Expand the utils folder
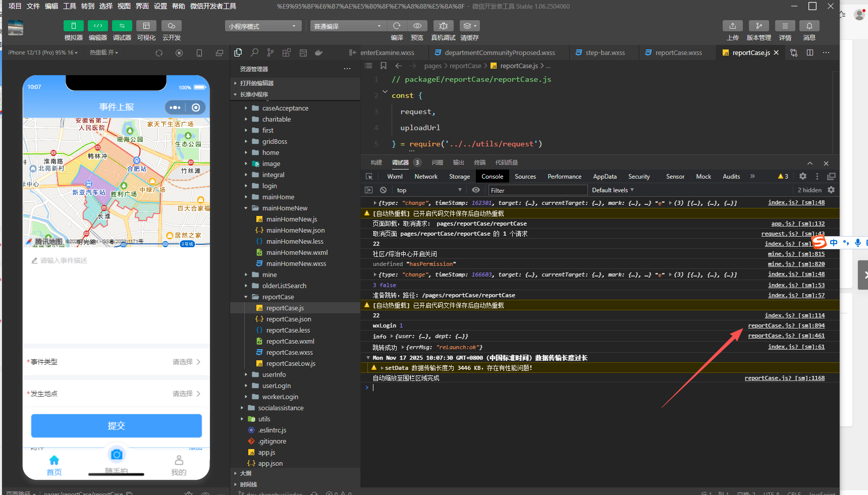 (264, 419)
